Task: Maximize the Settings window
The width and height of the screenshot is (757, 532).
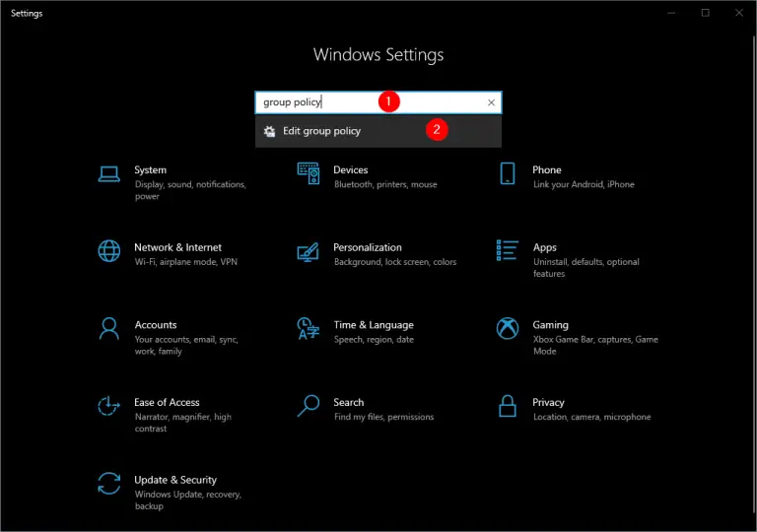Action: 706,13
